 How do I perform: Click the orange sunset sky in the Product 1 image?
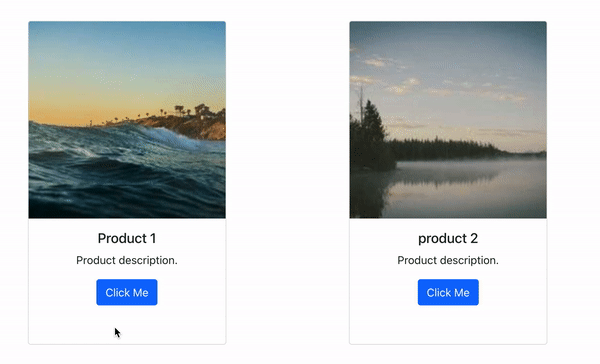(x=96, y=109)
